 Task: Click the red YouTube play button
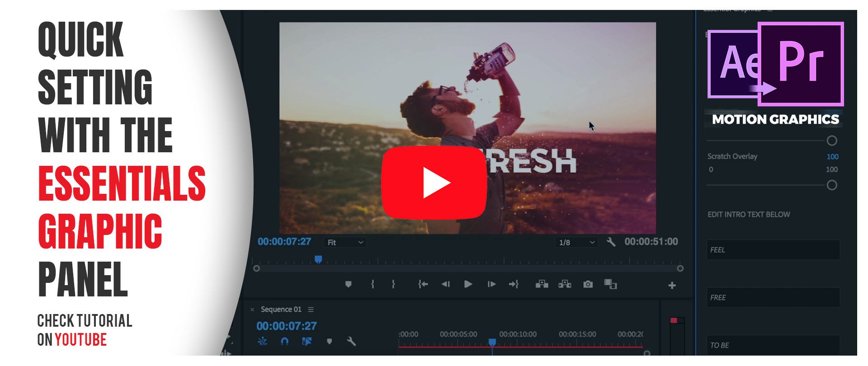click(x=434, y=183)
